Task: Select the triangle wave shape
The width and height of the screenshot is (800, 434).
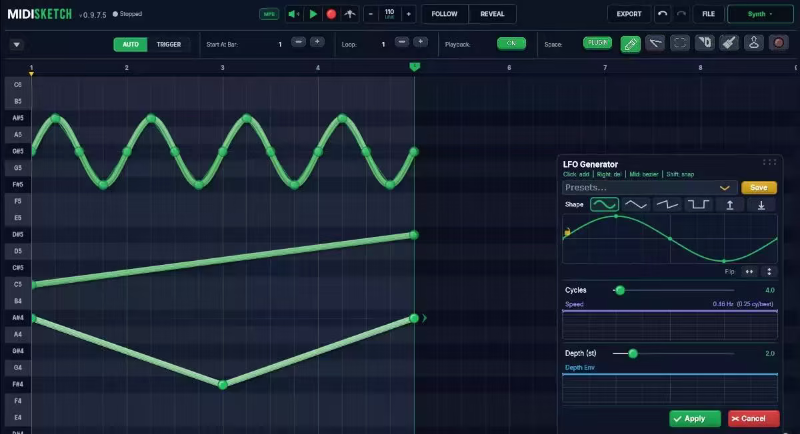Action: point(636,205)
